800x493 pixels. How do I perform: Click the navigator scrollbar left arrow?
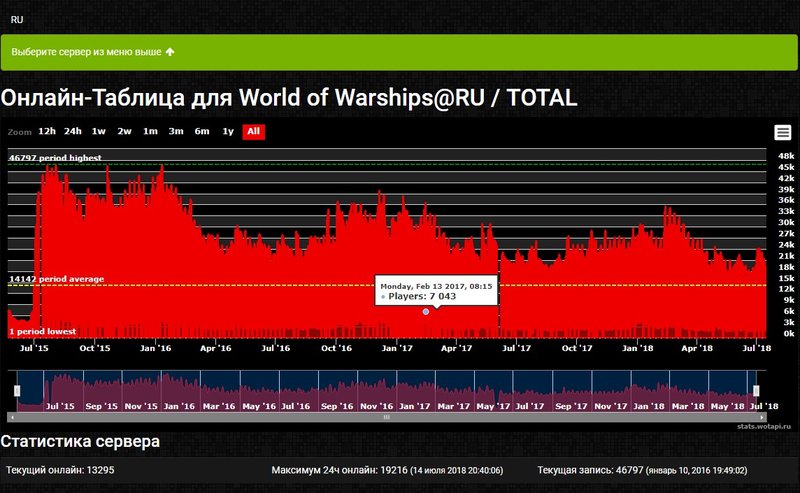pos(12,417)
